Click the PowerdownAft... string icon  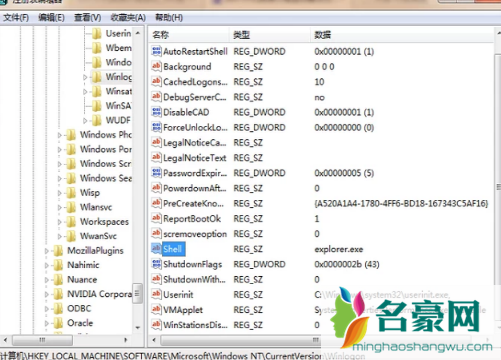coord(156,188)
